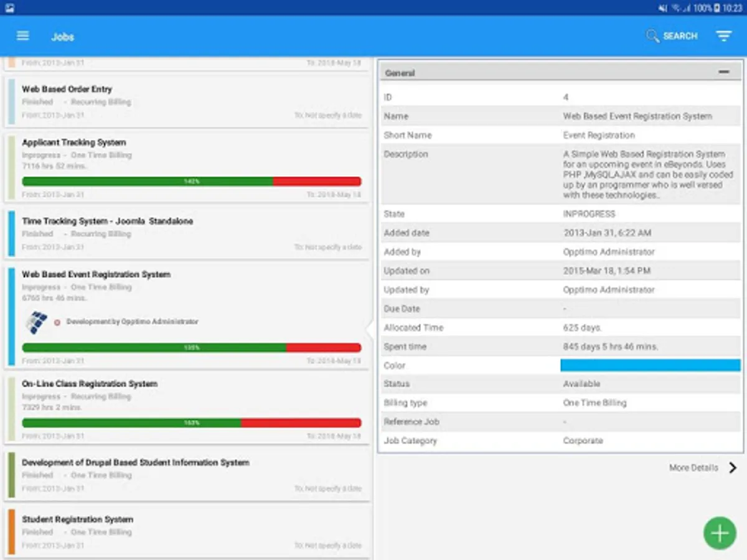The width and height of the screenshot is (747, 560).
Task: Collapse the General section
Action: pyautogui.click(x=723, y=73)
